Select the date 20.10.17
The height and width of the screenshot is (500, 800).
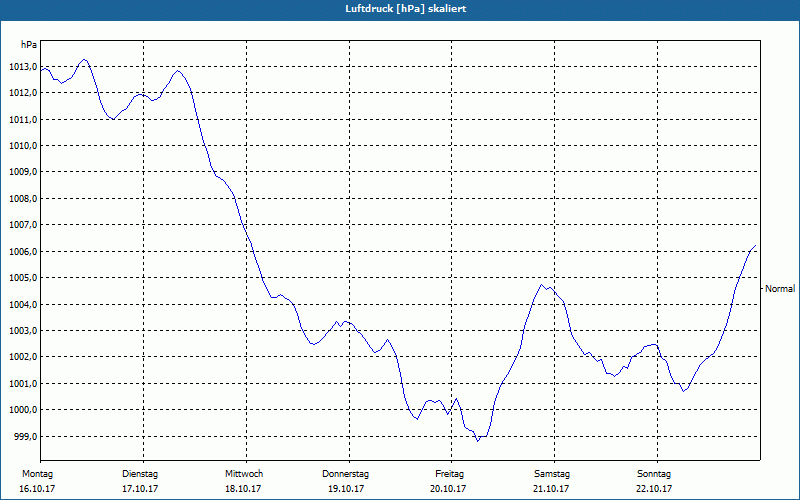(448, 489)
